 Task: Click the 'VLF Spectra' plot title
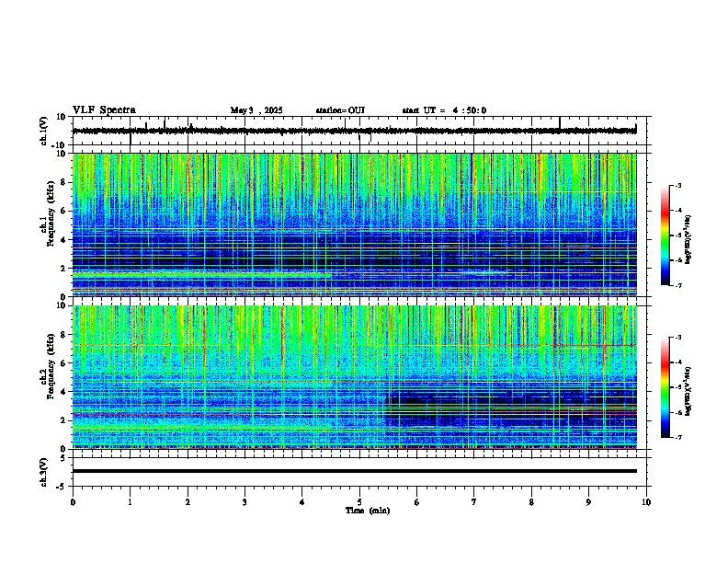pos(104,110)
